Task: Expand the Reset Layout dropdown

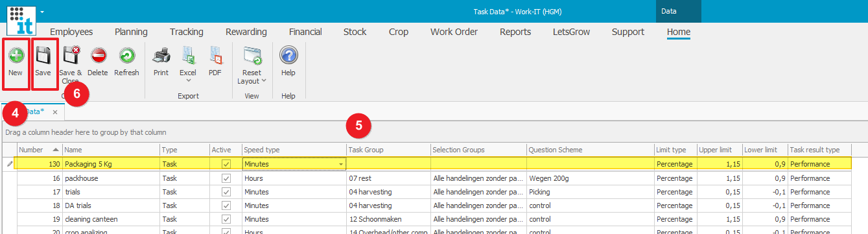Action: (x=264, y=81)
